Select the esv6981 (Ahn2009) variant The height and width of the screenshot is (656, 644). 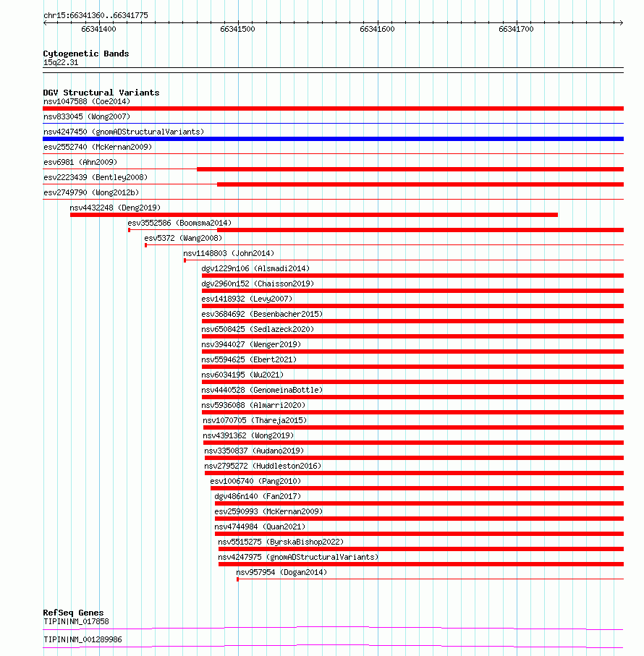tap(80, 162)
